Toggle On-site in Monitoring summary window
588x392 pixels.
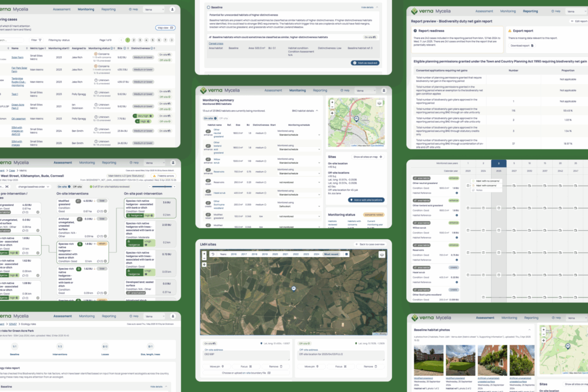pos(210,119)
